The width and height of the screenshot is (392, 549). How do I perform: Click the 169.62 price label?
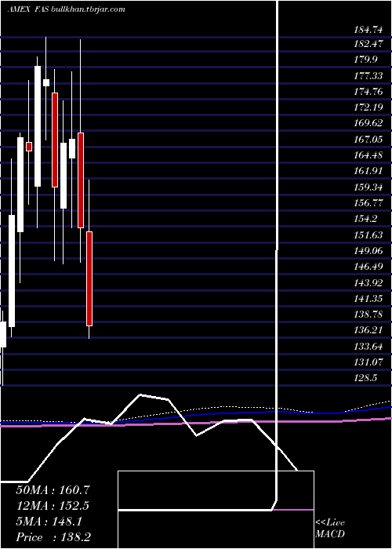pyautogui.click(x=368, y=123)
